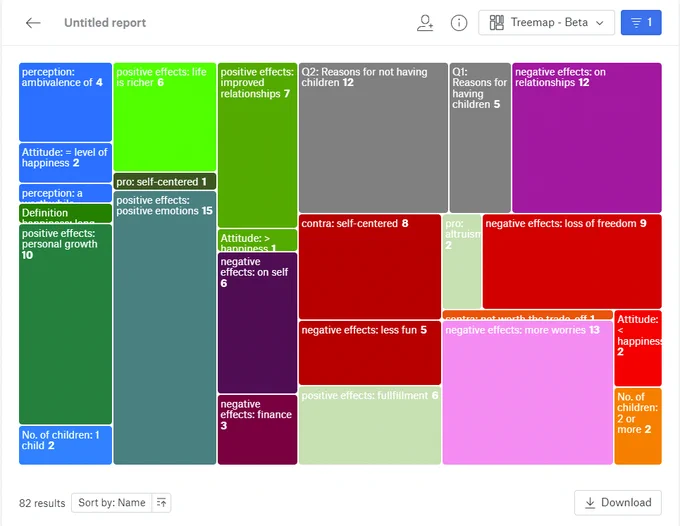This screenshot has width=680, height=526.
Task: Select the contra: not worth the trade-off tile
Action: pyautogui.click(x=528, y=315)
